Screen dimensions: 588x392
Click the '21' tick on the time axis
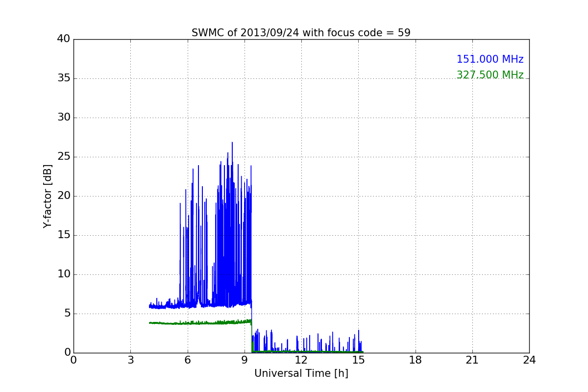coord(472,360)
